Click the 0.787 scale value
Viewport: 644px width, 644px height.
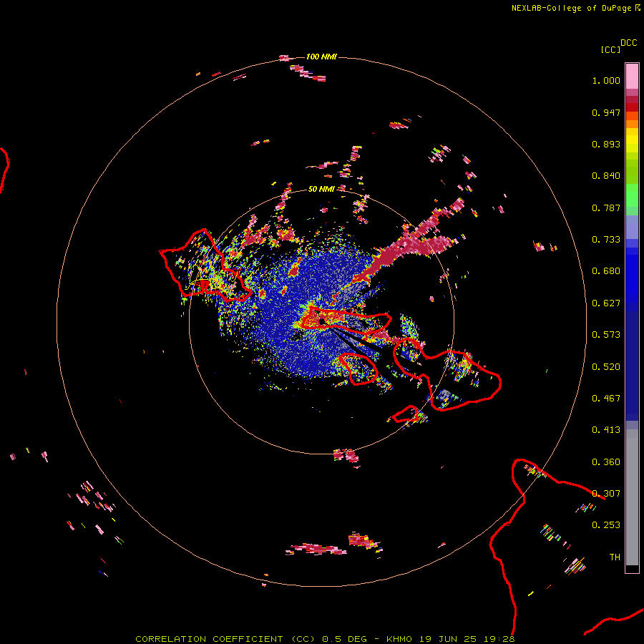[x=606, y=208]
